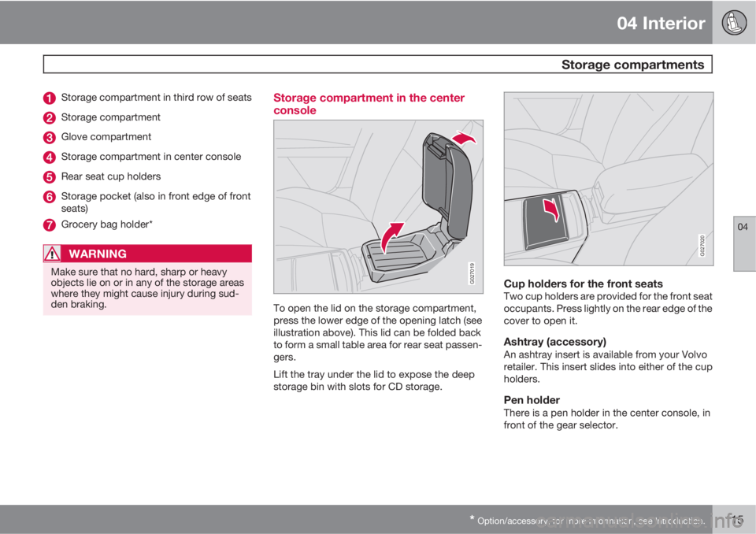The width and height of the screenshot is (756, 534).
Task: Click the red number 7 bullet
Action: coord(49,224)
